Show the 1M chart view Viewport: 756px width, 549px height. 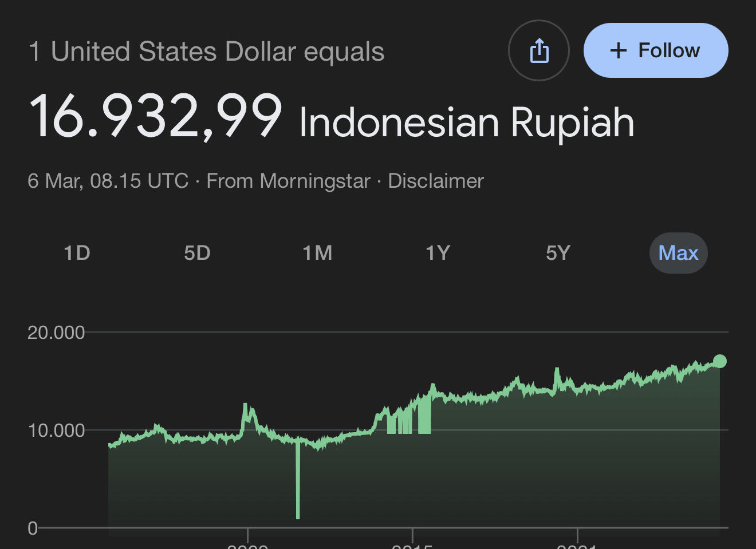pyautogui.click(x=317, y=252)
